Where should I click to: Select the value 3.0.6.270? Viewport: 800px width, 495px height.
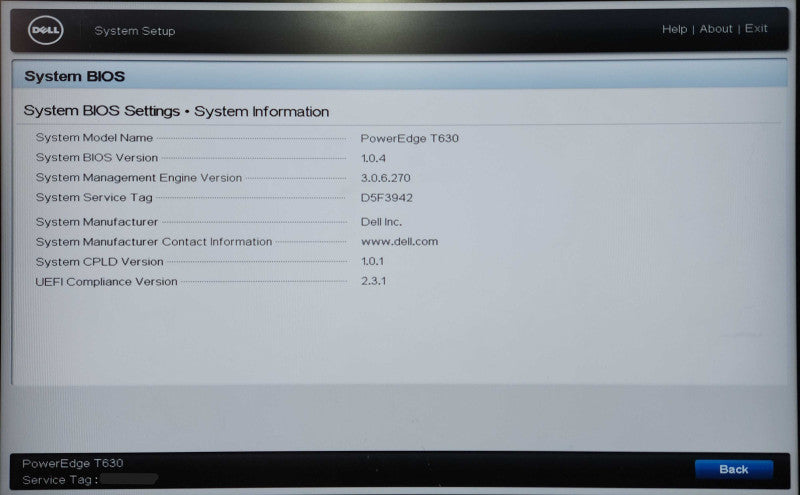[385, 178]
